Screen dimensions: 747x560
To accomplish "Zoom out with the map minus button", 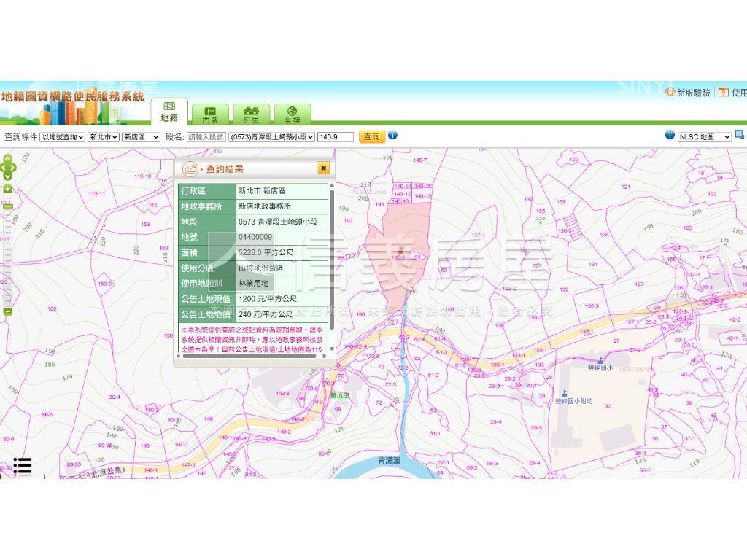I will point(7,311).
